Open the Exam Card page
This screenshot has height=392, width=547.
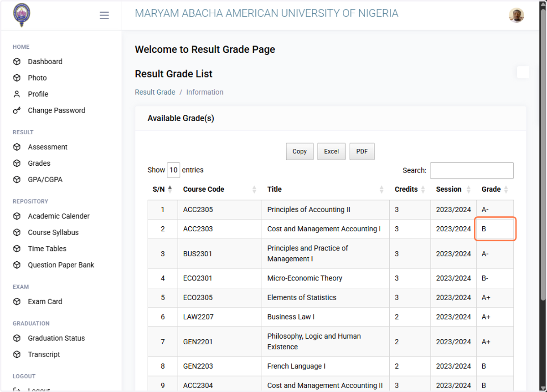(x=45, y=302)
